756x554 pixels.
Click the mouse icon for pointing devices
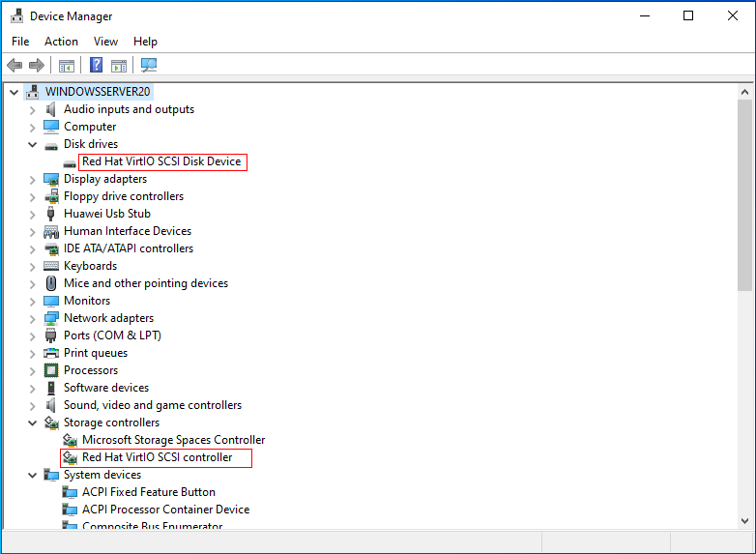click(x=51, y=283)
